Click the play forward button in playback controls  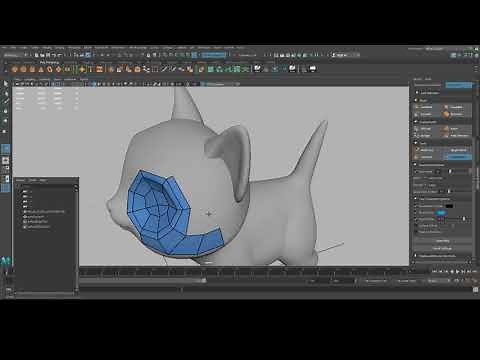click(457, 272)
